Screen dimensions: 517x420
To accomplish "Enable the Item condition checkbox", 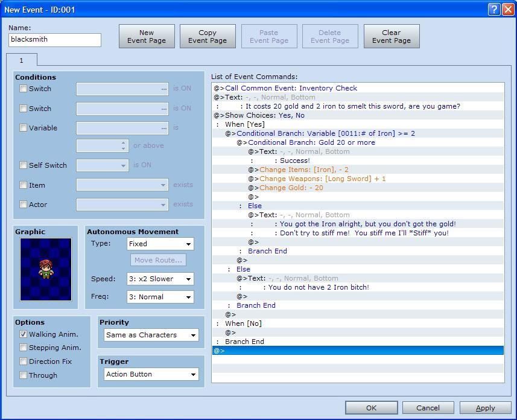I will [23, 185].
